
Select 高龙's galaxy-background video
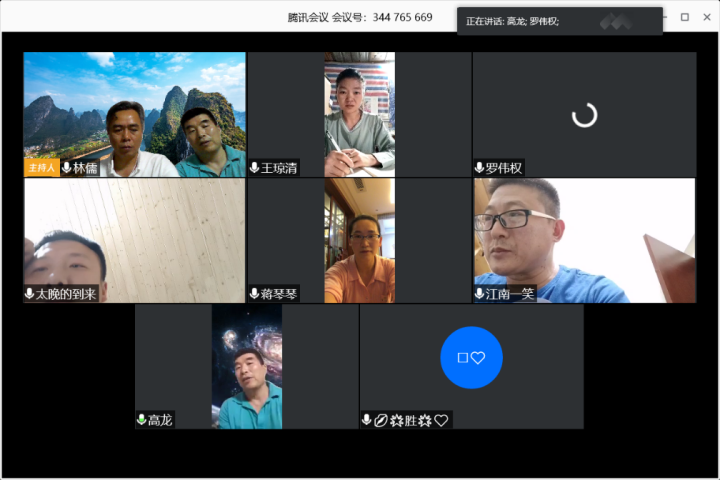click(x=247, y=366)
